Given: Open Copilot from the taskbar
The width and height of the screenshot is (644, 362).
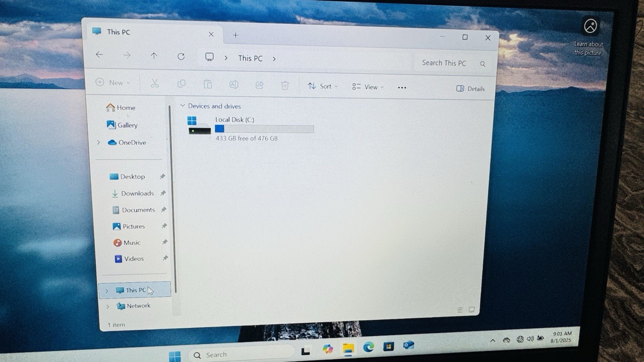Looking at the screenshot, I should click(x=328, y=349).
